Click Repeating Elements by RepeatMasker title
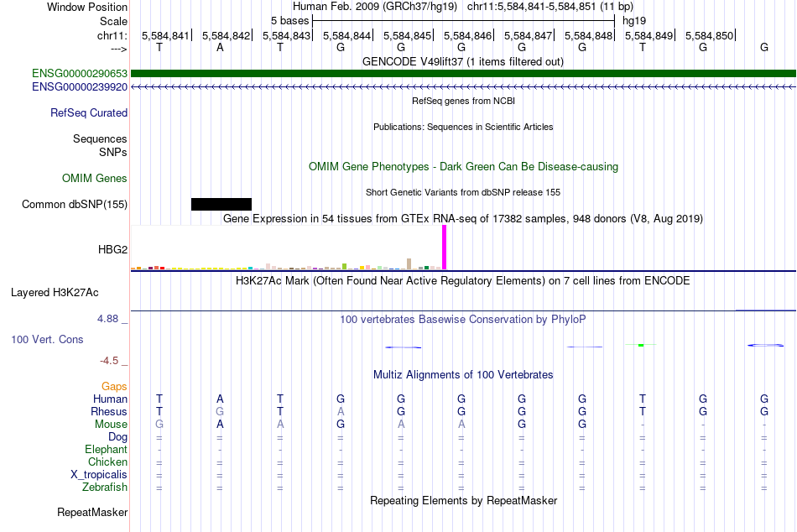This screenshot has width=797, height=532. tap(463, 500)
